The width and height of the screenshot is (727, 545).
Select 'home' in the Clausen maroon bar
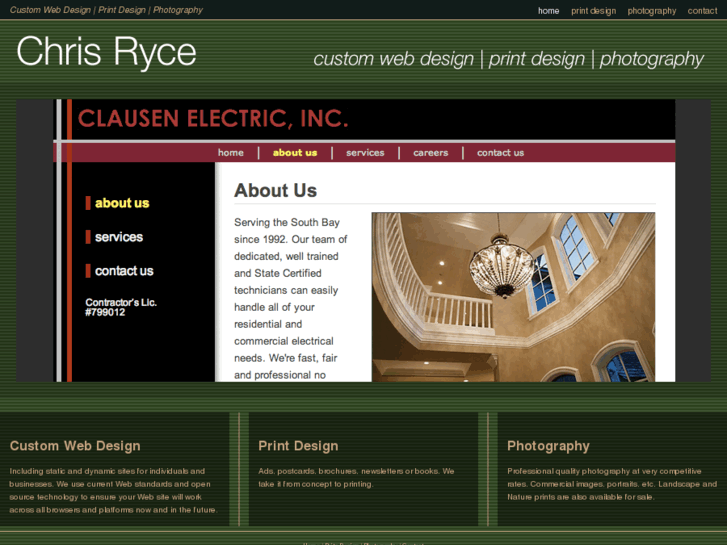230,153
